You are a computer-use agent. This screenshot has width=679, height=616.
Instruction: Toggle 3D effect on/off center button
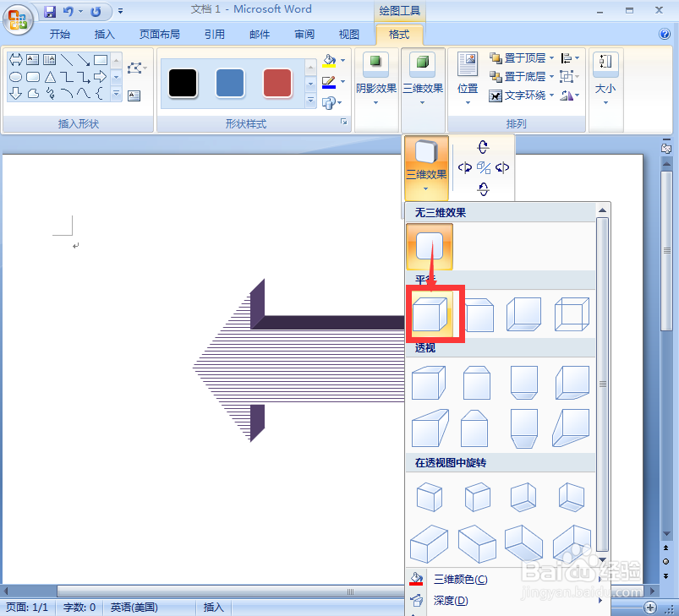point(484,167)
